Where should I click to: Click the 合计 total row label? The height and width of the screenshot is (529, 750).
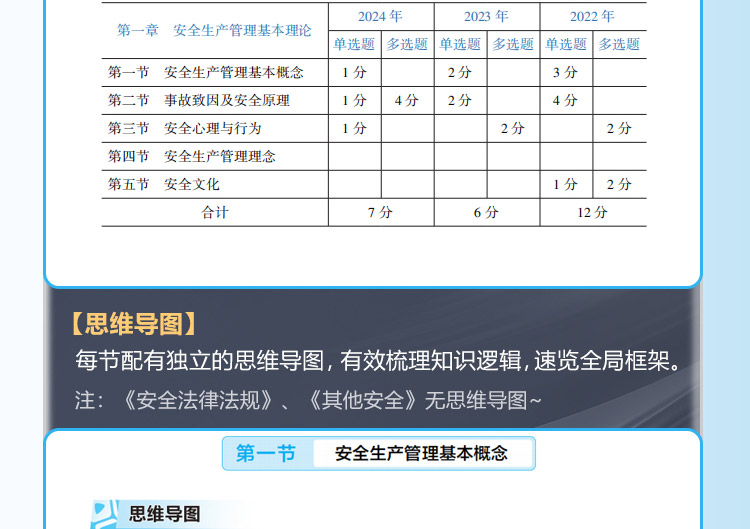[x=215, y=212]
